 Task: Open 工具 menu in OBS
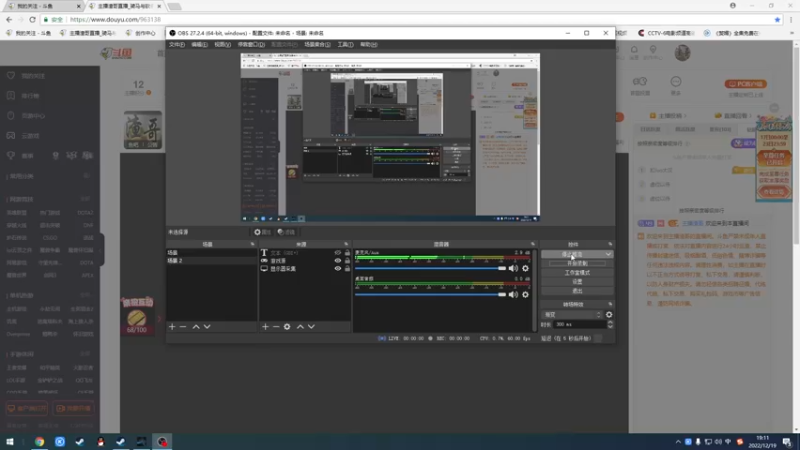pyautogui.click(x=345, y=44)
